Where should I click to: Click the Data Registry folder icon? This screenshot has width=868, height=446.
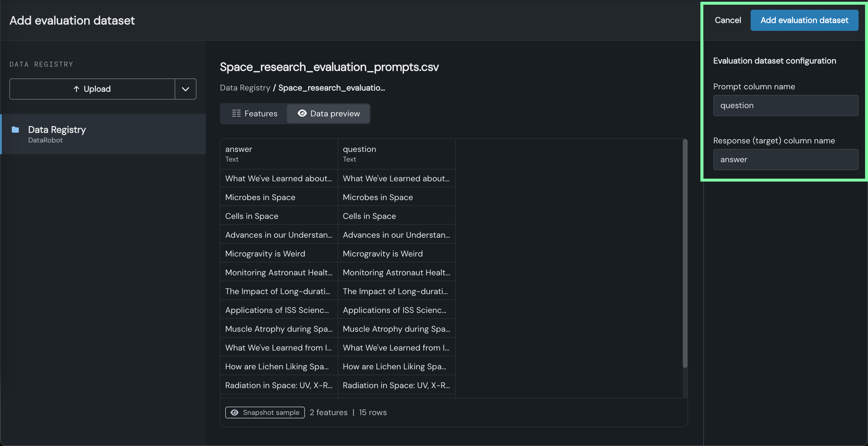click(x=15, y=130)
